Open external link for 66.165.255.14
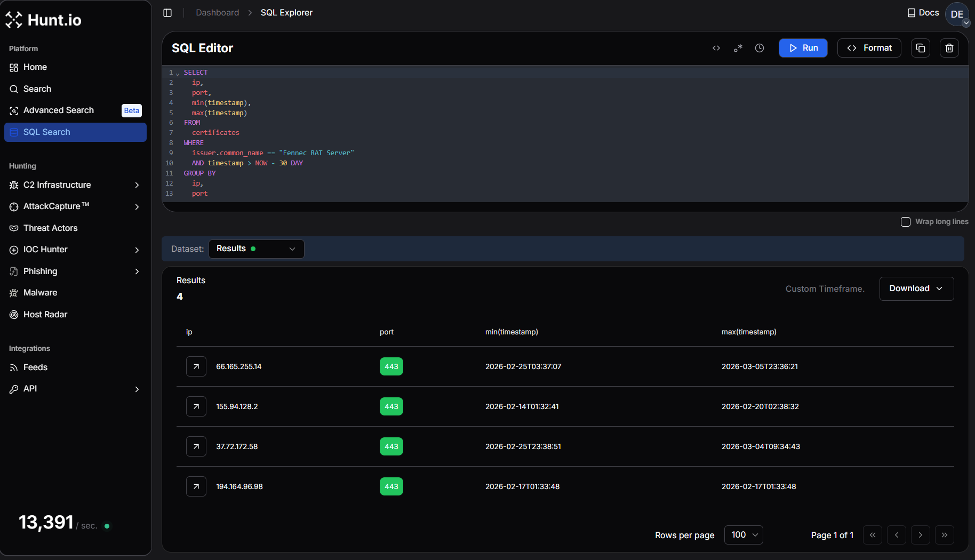975x560 pixels. pos(196,366)
